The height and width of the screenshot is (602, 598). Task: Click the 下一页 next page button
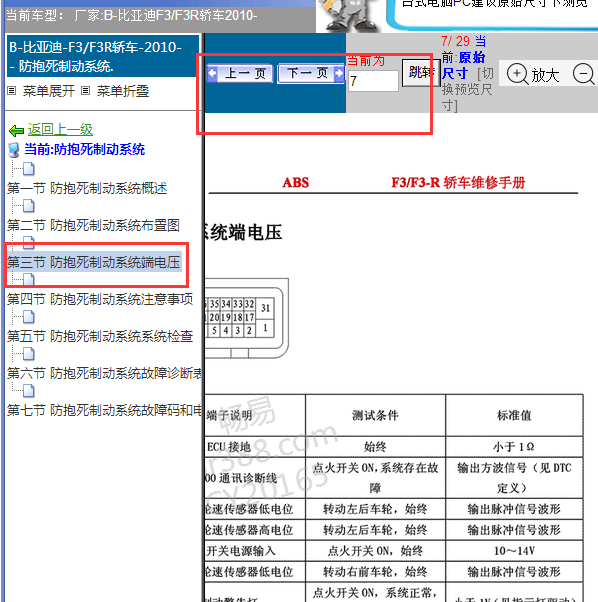(311, 73)
